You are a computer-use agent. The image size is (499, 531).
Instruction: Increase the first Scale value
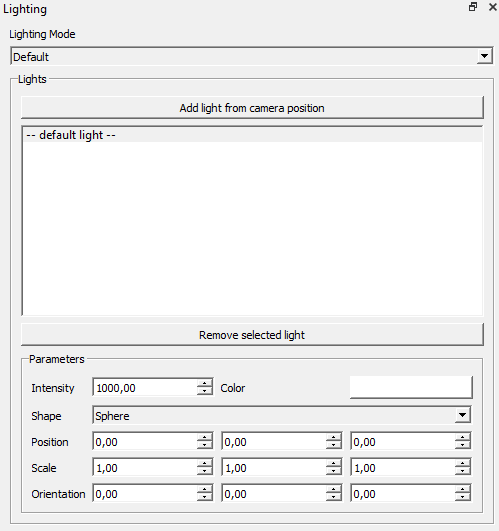click(x=204, y=463)
